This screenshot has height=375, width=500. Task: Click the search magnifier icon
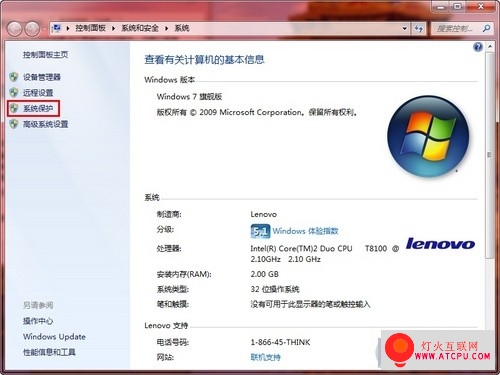tap(486, 28)
